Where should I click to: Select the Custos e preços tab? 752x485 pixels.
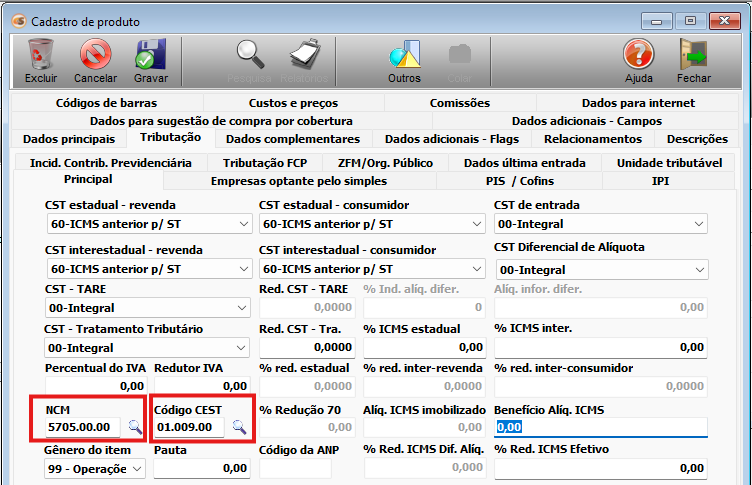pyautogui.click(x=293, y=103)
